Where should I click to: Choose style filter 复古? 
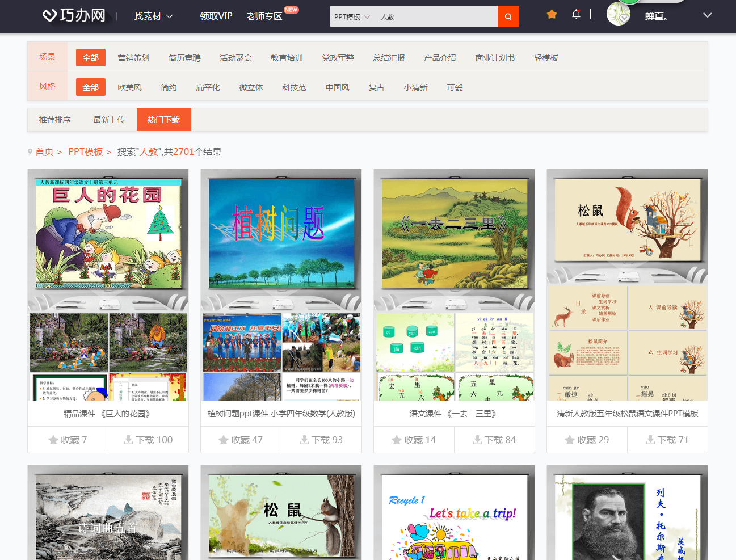tap(376, 87)
